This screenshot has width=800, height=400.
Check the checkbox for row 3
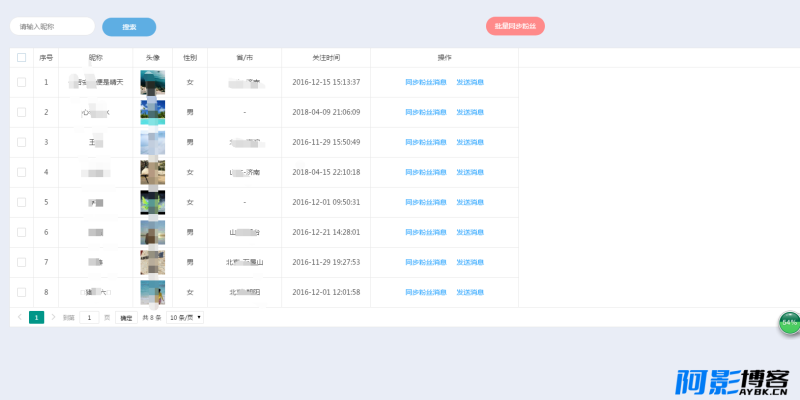(21, 142)
